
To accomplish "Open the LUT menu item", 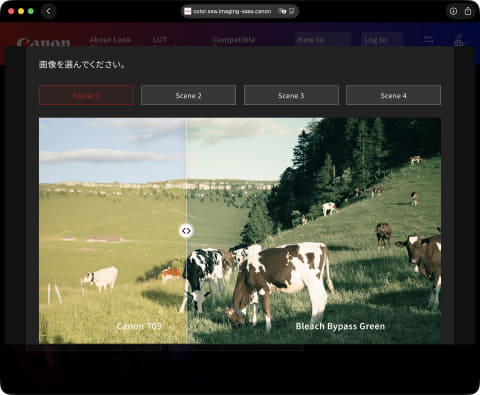I will coord(160,40).
